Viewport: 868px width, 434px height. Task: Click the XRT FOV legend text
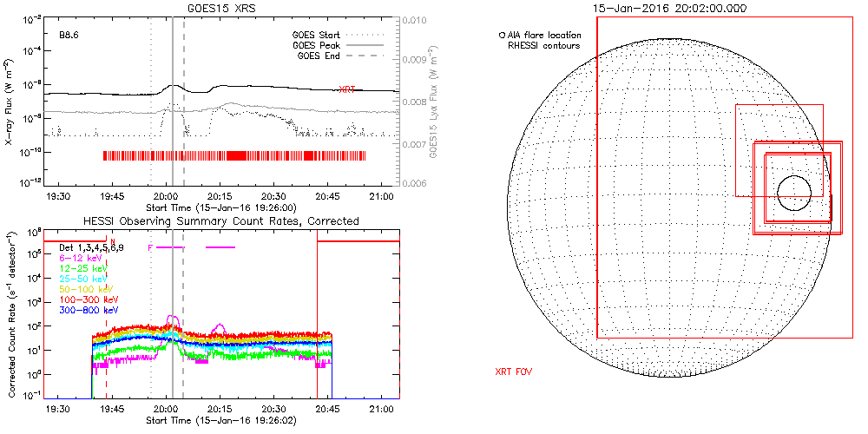[513, 372]
